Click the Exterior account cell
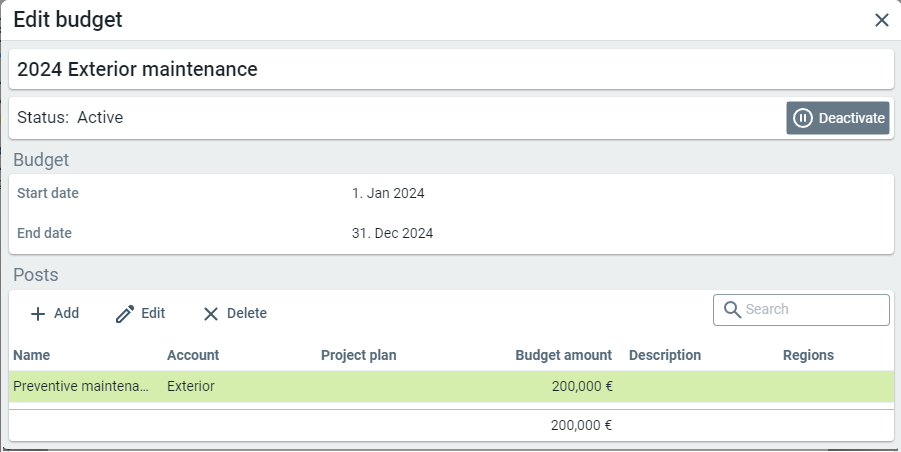The height and width of the screenshot is (452, 901). tap(191, 387)
